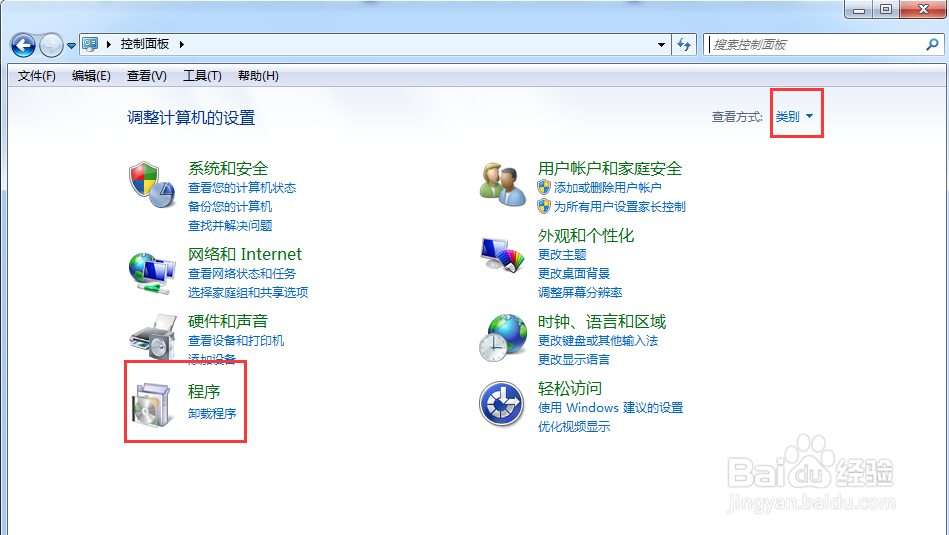Open the Clock, Language and Region globe icon
The width and height of the screenshot is (949, 535).
(502, 337)
